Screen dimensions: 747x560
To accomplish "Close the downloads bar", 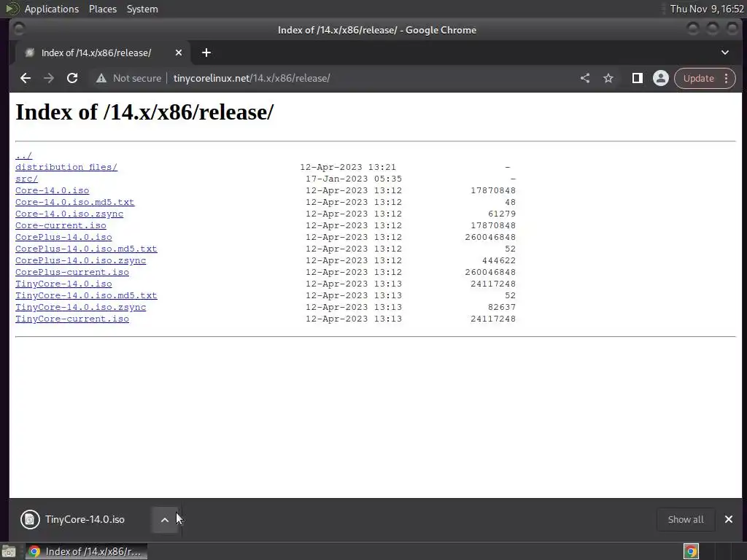I will (729, 519).
